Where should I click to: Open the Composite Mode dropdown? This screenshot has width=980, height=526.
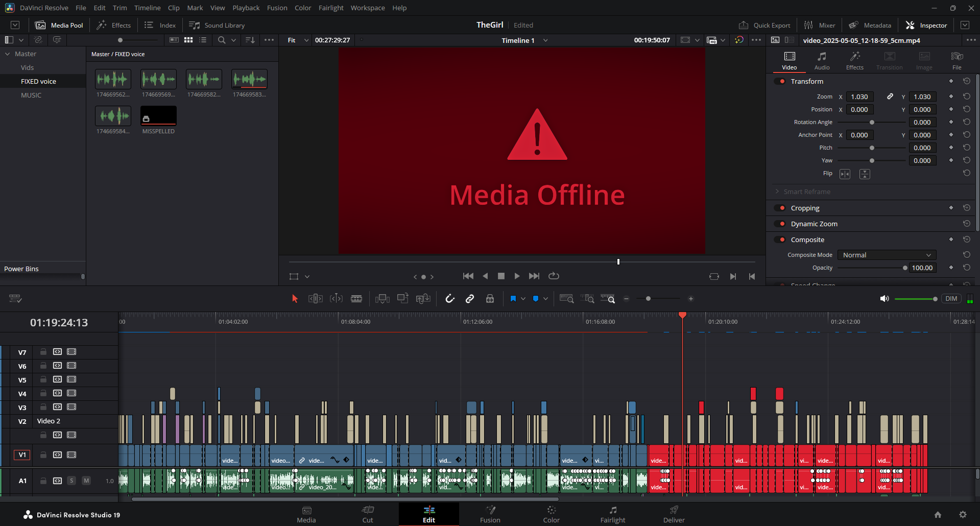[x=887, y=255]
